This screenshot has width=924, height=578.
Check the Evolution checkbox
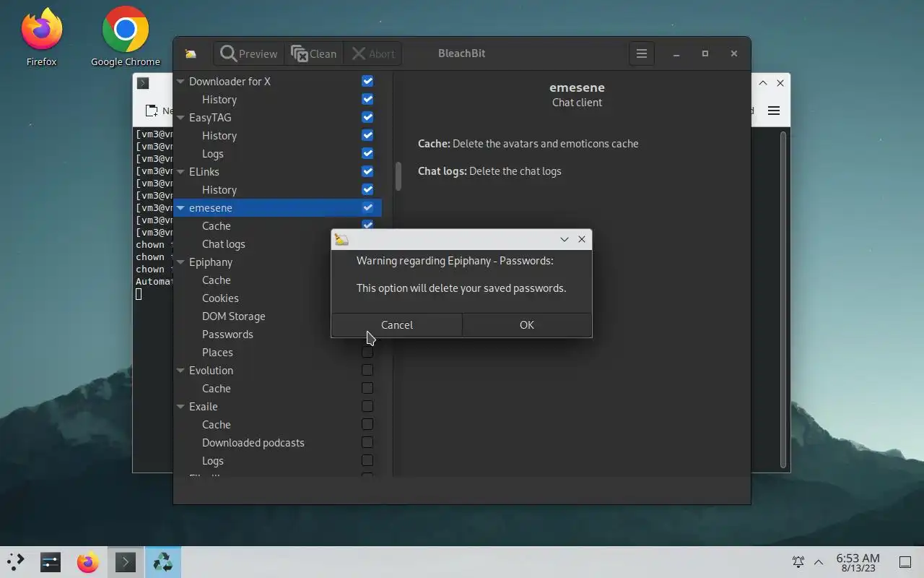367,370
